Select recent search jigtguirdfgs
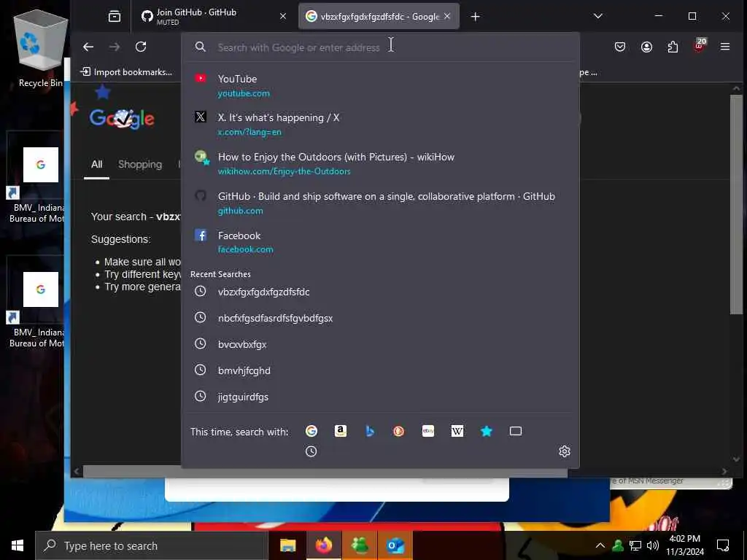Screen dimensions: 747x560 pyautogui.click(x=380, y=396)
